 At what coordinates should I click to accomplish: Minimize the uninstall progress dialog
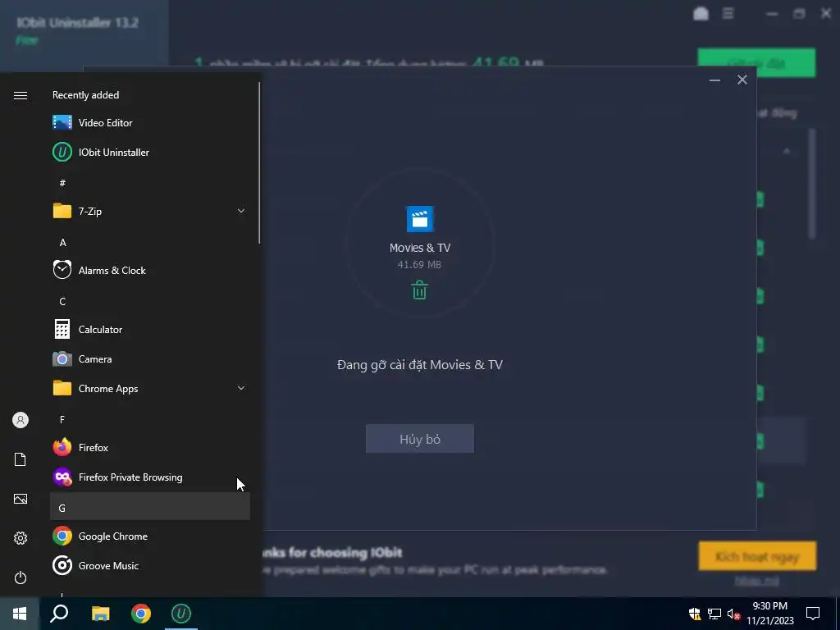[714, 80]
